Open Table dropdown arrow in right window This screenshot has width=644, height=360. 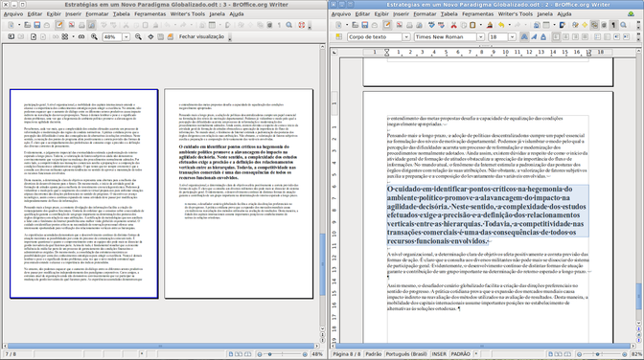point(554,25)
